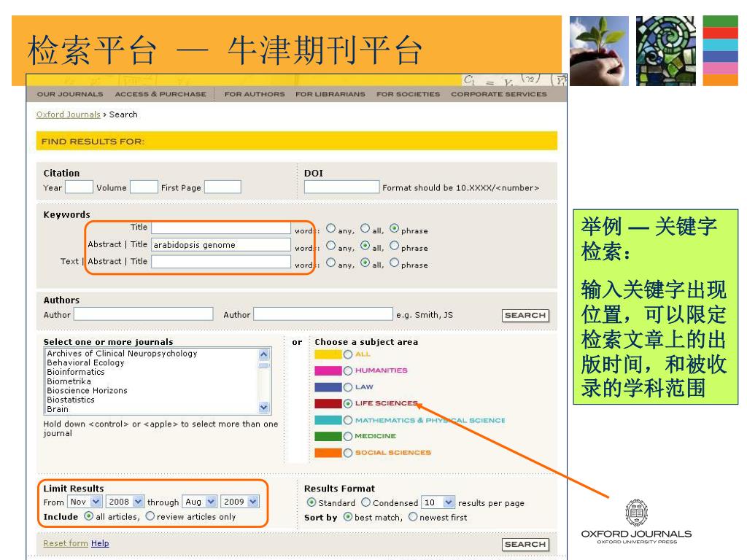Click the bottom SEARCH button by Help link
This screenshot has height=560, width=747.
click(525, 544)
